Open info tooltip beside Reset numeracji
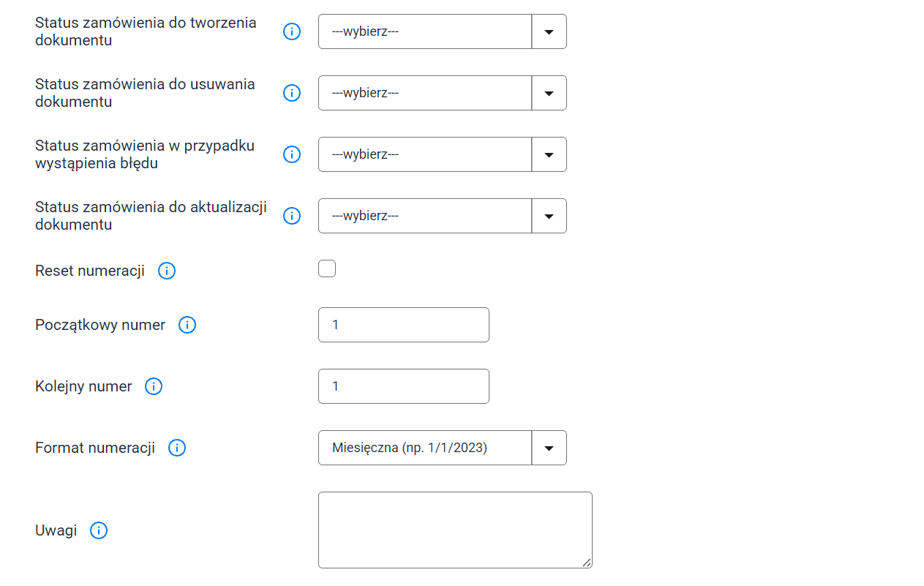 [167, 271]
